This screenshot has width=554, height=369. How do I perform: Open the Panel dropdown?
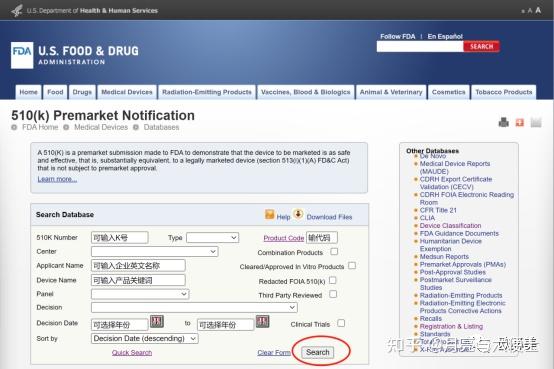[x=140, y=294]
